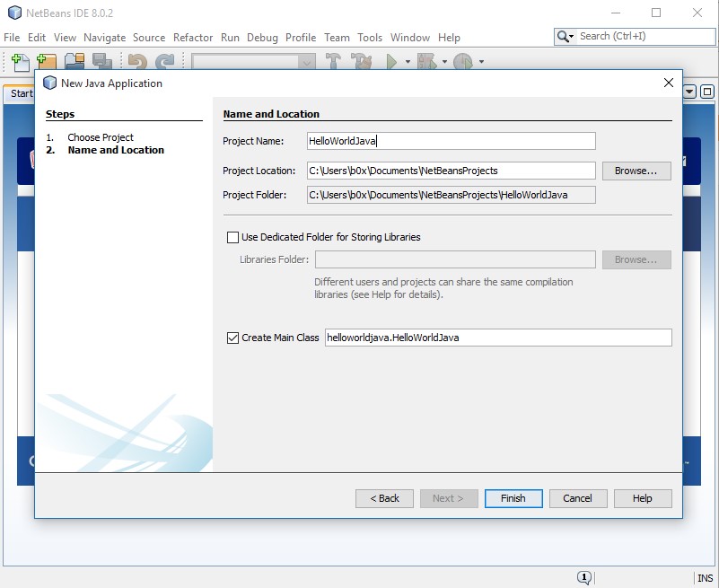Uncheck the Create Main Class checkbox
719x588 pixels.
[x=232, y=337]
